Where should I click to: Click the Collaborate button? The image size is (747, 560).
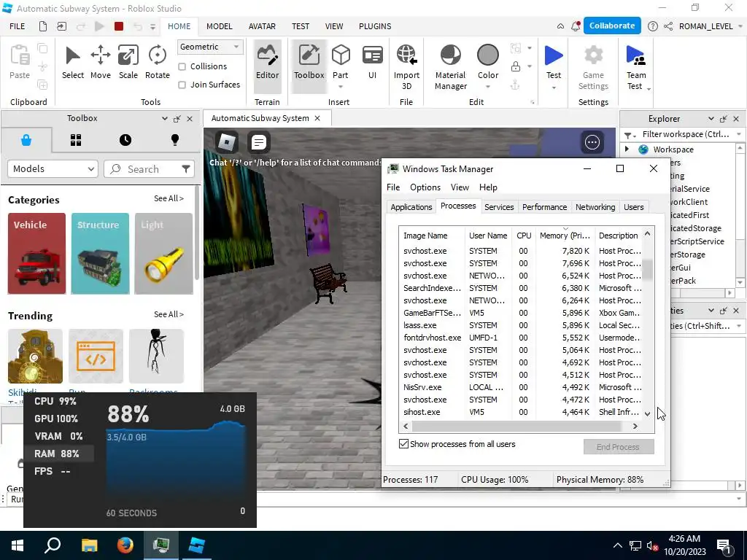pyautogui.click(x=612, y=26)
